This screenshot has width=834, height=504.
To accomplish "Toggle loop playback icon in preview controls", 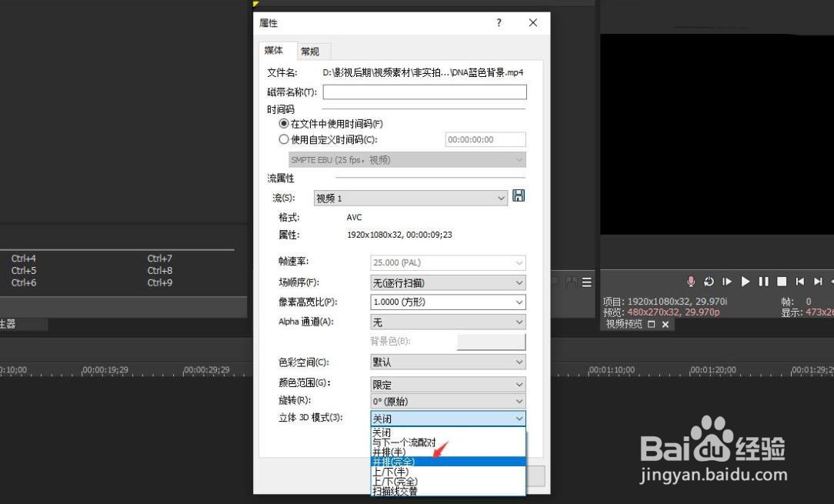I will pyautogui.click(x=709, y=282).
